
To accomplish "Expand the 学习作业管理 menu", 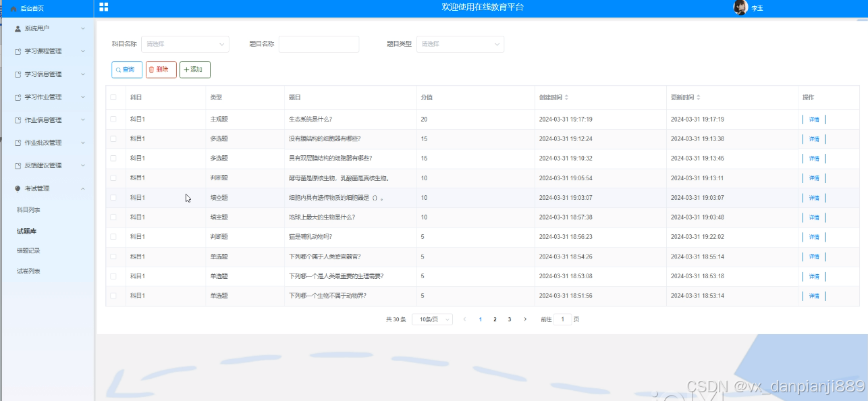I will (x=83, y=97).
